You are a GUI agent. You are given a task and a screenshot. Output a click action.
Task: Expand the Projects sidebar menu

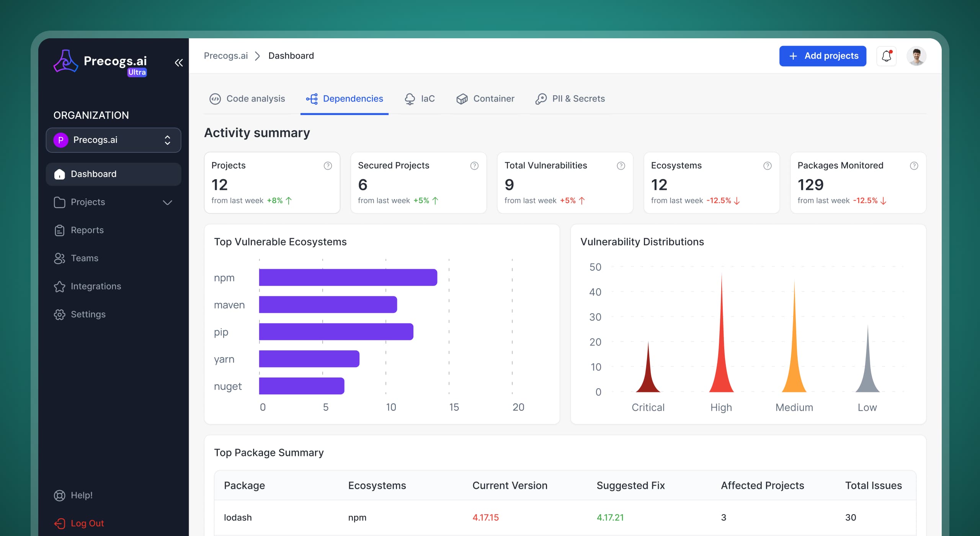tap(167, 203)
